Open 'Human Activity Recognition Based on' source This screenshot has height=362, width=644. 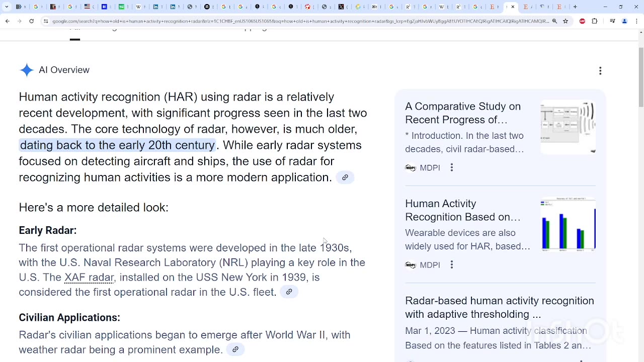463,210
